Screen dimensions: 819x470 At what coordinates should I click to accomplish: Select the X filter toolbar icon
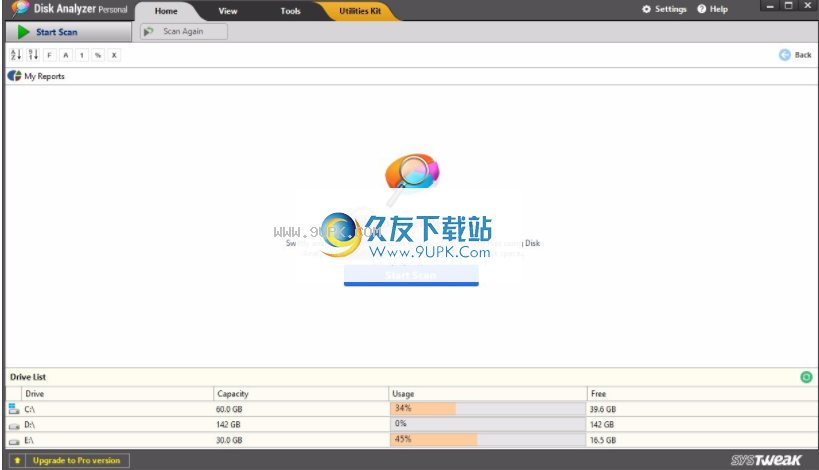(x=114, y=55)
